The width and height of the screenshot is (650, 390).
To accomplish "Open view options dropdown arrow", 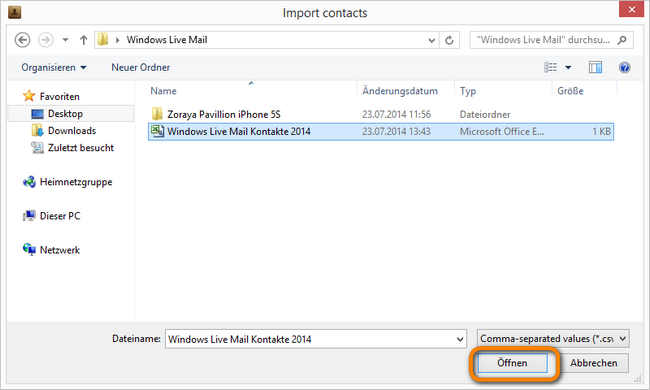I will 568,68.
